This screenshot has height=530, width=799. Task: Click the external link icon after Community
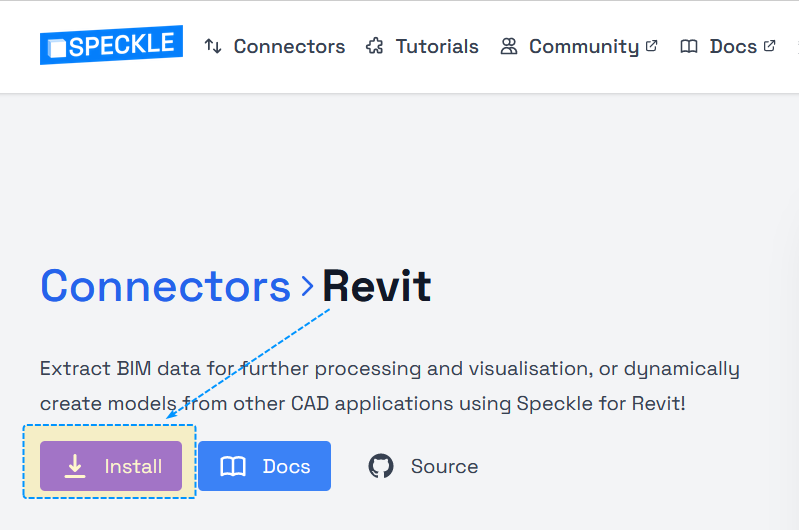[652, 45]
